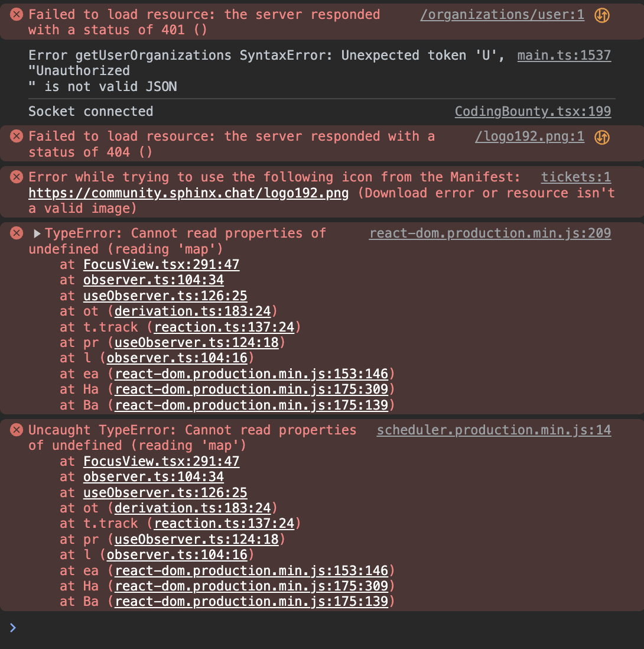Click the network request icon beside /logo192.png:1
Image resolution: width=644 pixels, height=649 pixels.
coord(602,137)
